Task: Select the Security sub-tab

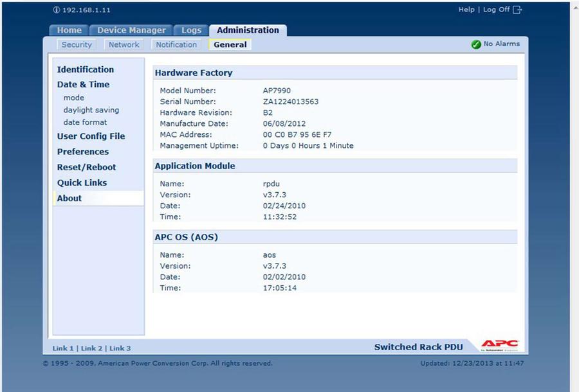Action: (77, 45)
